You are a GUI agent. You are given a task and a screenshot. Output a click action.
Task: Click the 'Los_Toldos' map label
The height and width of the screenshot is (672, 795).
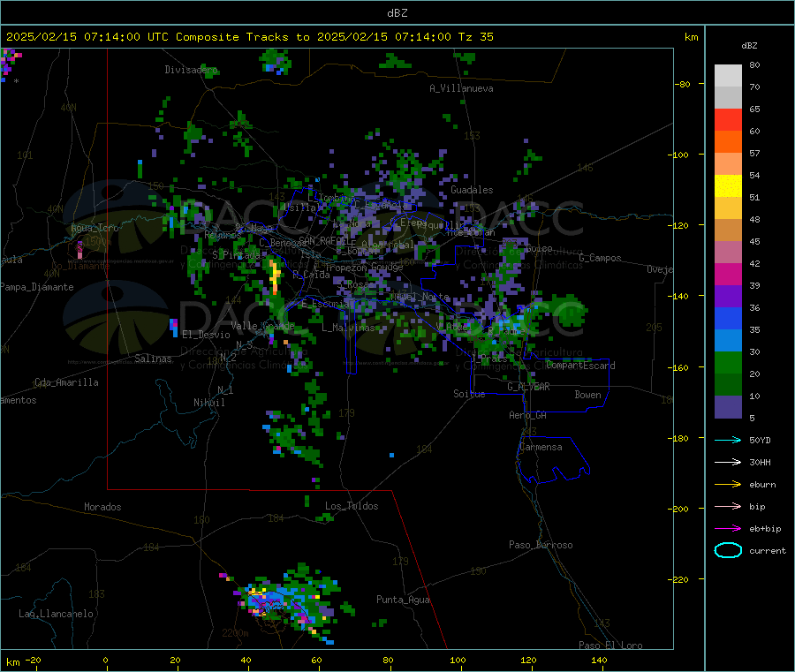point(352,506)
